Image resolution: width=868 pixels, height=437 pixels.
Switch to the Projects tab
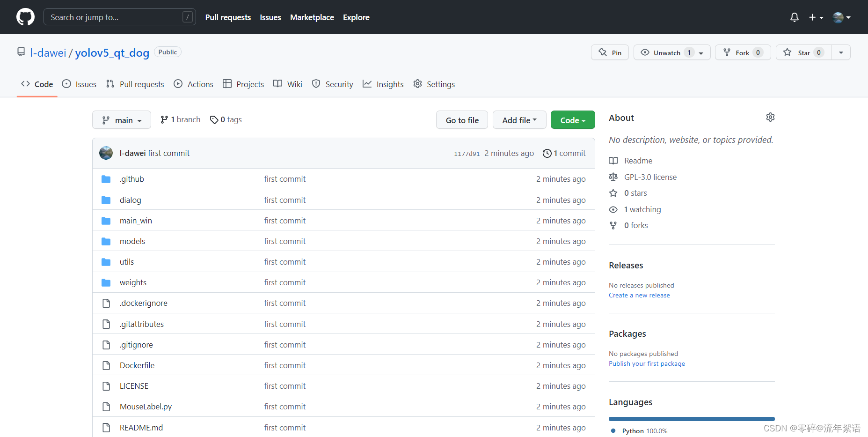click(x=243, y=84)
